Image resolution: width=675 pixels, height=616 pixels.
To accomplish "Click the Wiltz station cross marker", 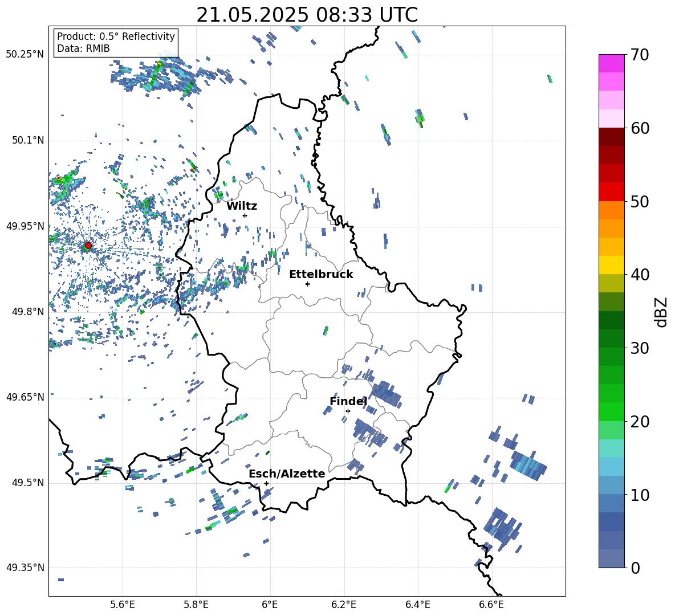I will [245, 215].
